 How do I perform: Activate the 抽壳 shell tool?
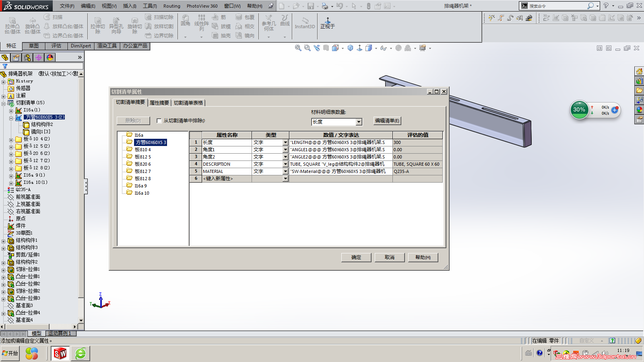(x=221, y=36)
